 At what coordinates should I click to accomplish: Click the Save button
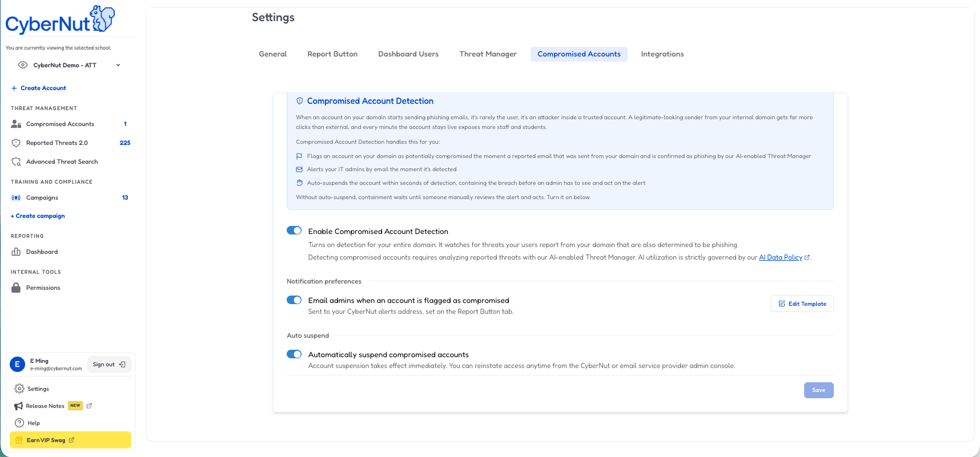819,390
